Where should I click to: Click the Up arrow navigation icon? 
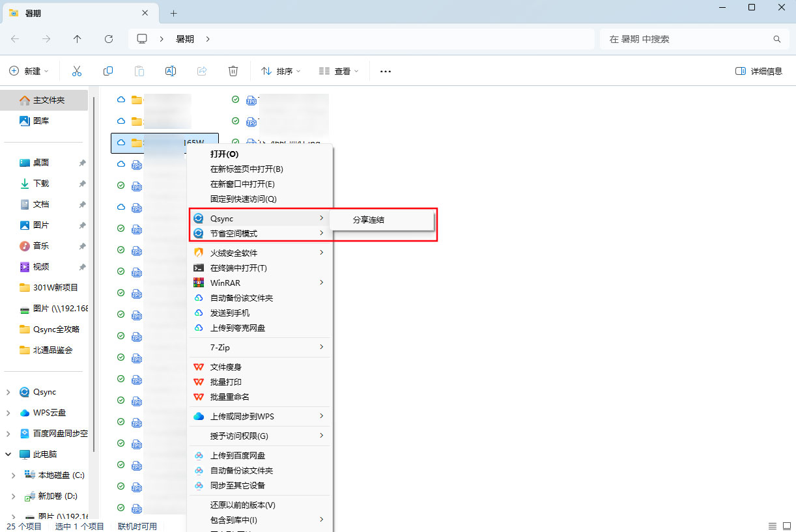(78, 39)
